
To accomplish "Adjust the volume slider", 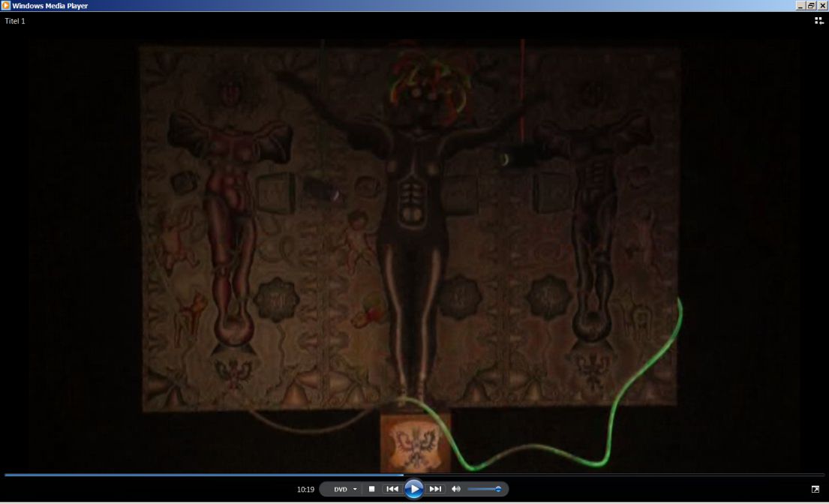I will (x=485, y=489).
